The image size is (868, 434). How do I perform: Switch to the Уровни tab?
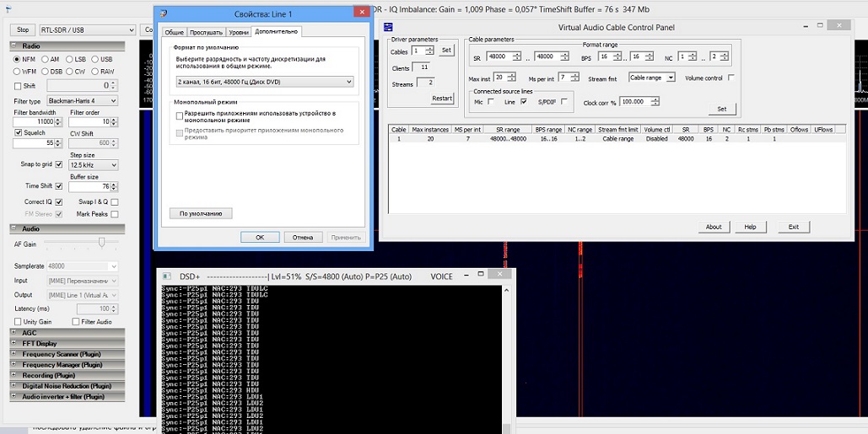(238, 33)
